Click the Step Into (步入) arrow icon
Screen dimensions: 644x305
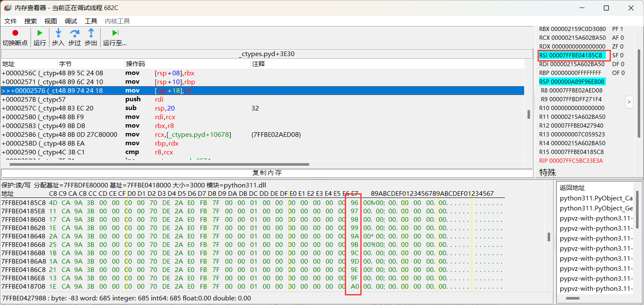point(58,33)
